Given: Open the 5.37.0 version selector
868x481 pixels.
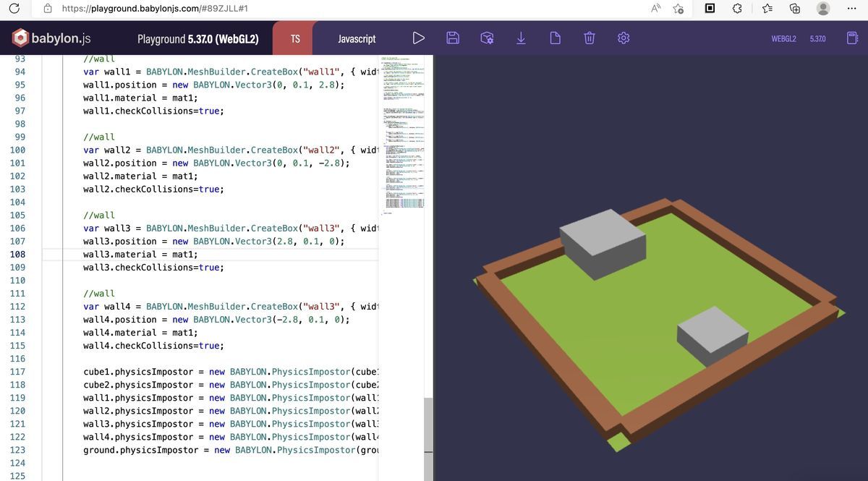Looking at the screenshot, I should point(817,38).
